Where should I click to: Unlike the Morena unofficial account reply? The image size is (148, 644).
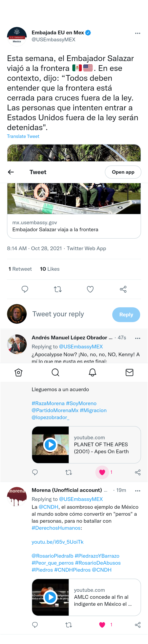tap(102, 625)
